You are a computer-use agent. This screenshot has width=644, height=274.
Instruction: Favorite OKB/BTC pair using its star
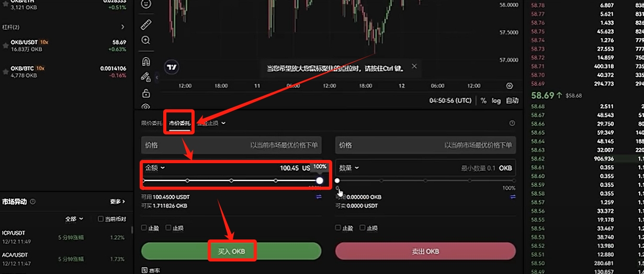(x=5, y=72)
